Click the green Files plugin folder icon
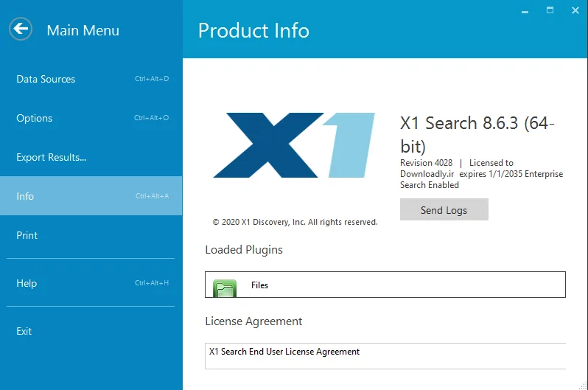 (x=225, y=288)
